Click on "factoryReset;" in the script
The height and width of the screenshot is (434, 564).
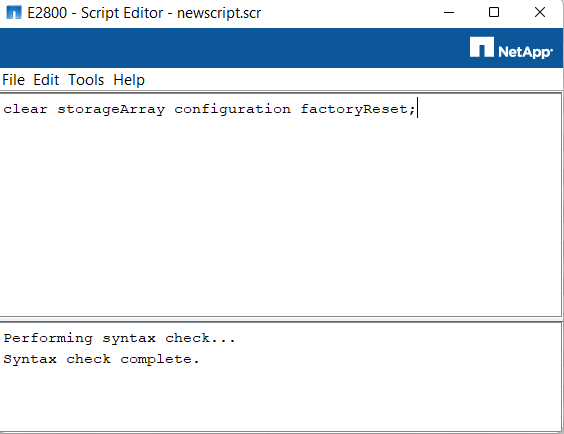358,109
